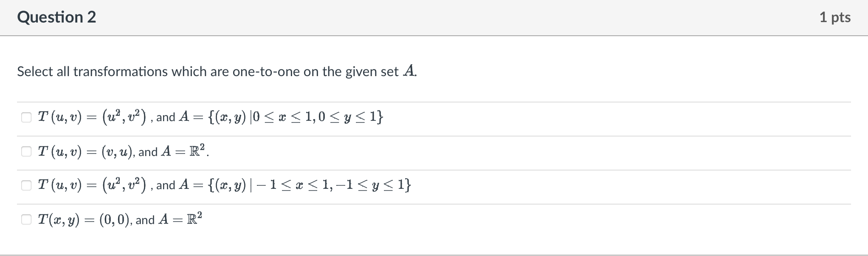Image resolution: width=868 pixels, height=256 pixels.
Task: Mark the last answer option
Action: pos(26,219)
